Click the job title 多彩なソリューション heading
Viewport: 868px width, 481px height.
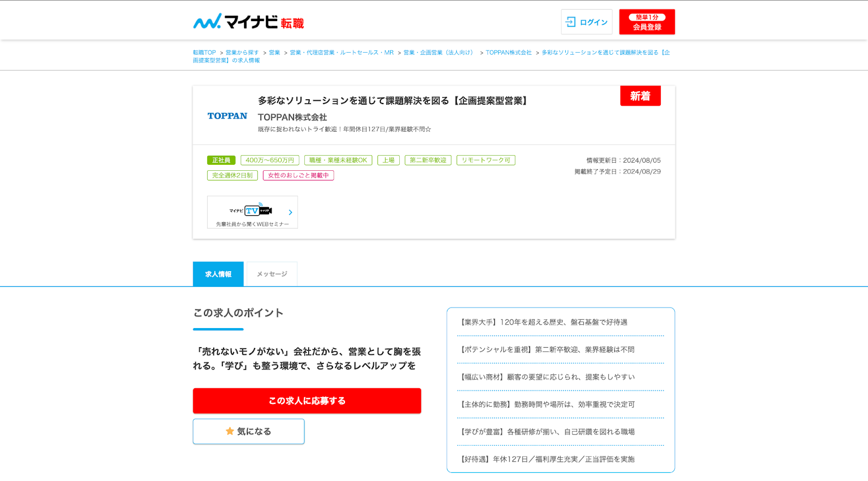[x=394, y=101]
